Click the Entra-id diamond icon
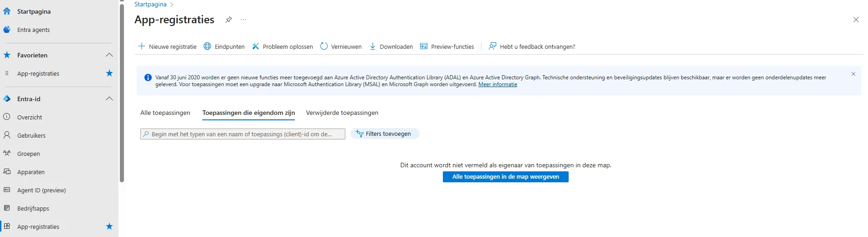The image size is (868, 237). 7,99
